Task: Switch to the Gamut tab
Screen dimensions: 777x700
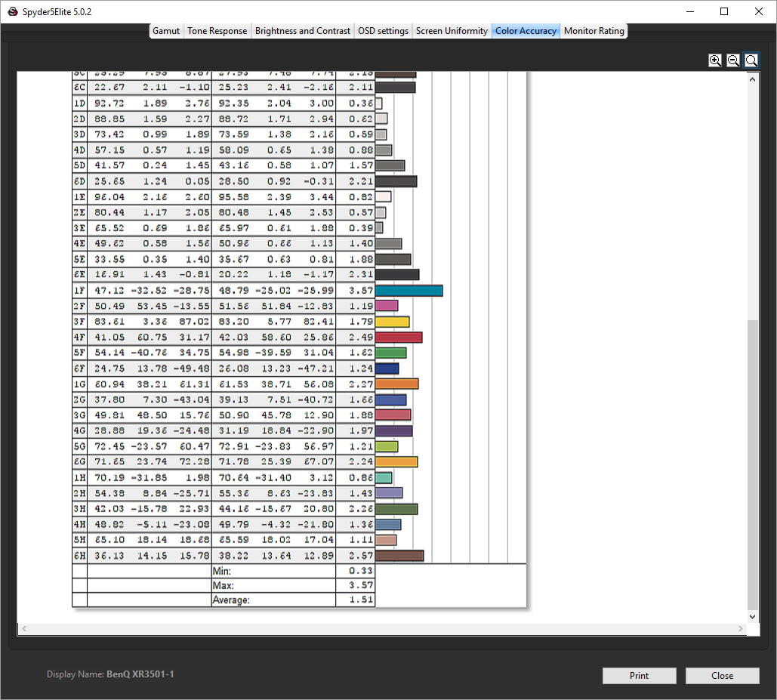Action: click(x=166, y=31)
